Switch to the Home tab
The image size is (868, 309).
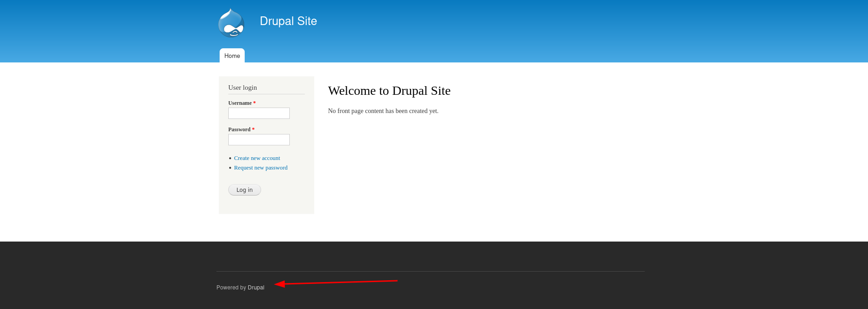pyautogui.click(x=232, y=56)
